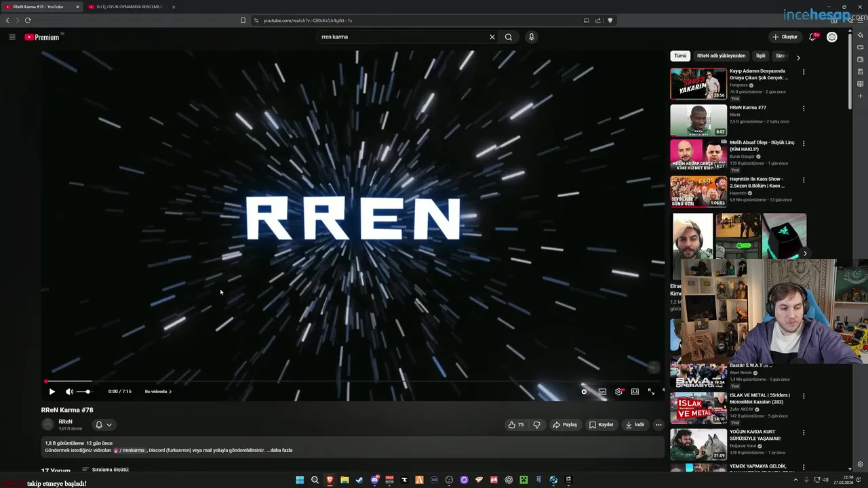Close the RReN Karma #78 tab

tap(77, 7)
